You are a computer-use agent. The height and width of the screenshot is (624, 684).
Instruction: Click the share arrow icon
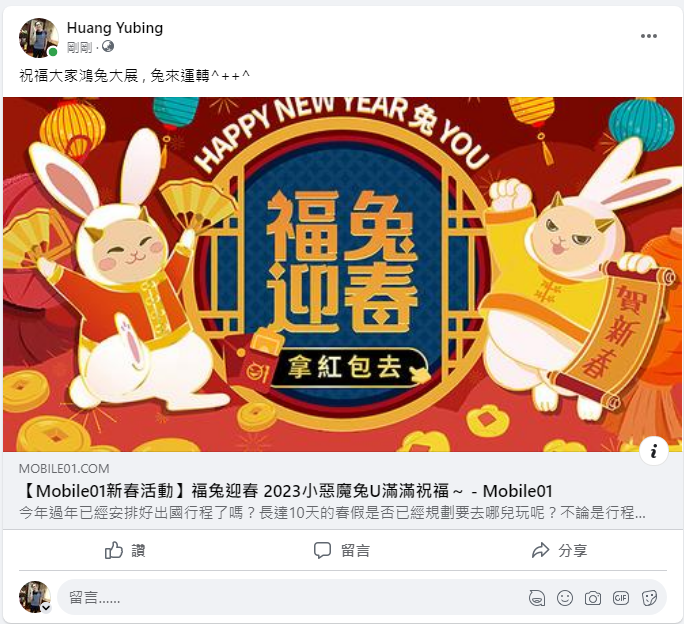click(x=540, y=550)
